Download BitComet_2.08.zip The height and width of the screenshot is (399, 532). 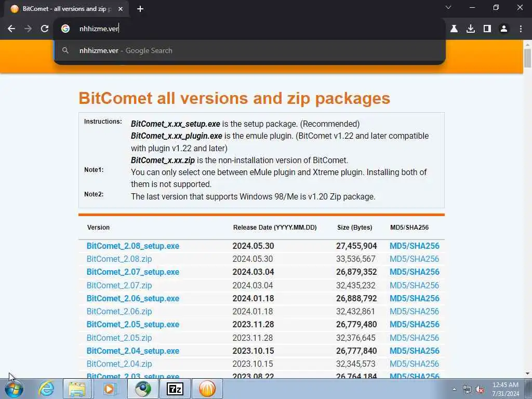(119, 259)
